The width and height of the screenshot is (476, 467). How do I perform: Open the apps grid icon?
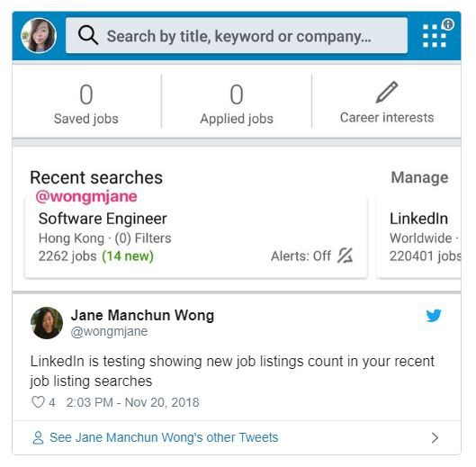(434, 36)
